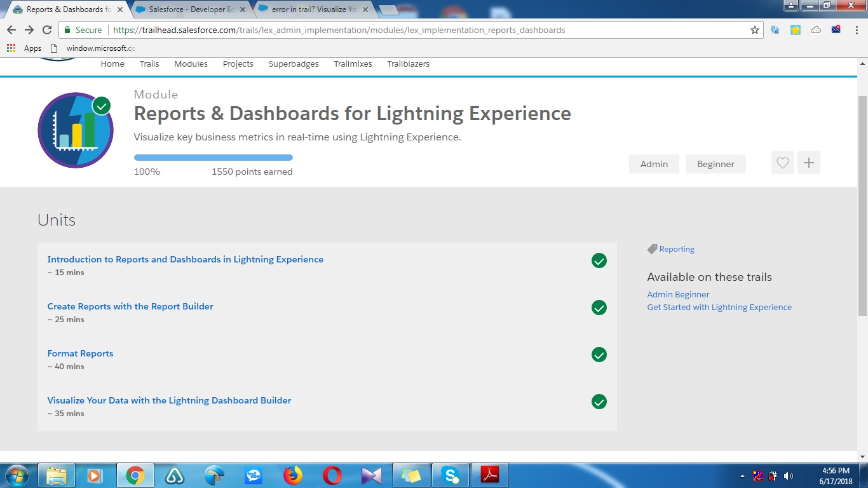Viewport: 868px width, 488px height.
Task: Switch to Salesforce Developer Edition tab
Action: [x=191, y=10]
